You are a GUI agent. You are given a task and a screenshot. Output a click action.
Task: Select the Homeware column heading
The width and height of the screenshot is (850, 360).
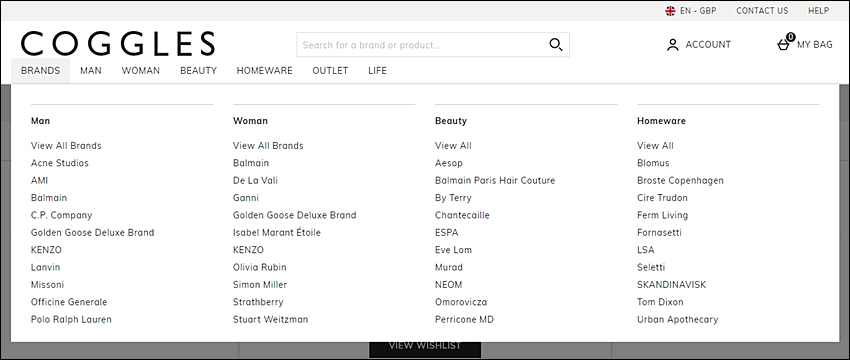[x=661, y=121]
